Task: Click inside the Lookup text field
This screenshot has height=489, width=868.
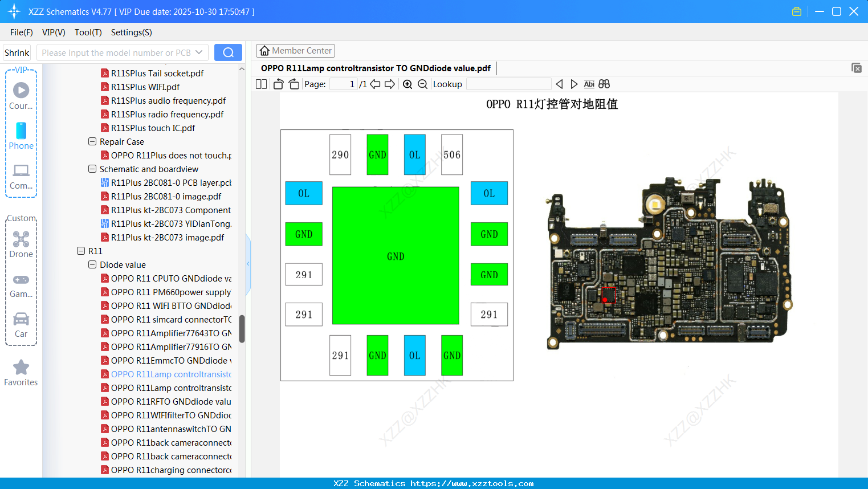Action: pos(507,84)
